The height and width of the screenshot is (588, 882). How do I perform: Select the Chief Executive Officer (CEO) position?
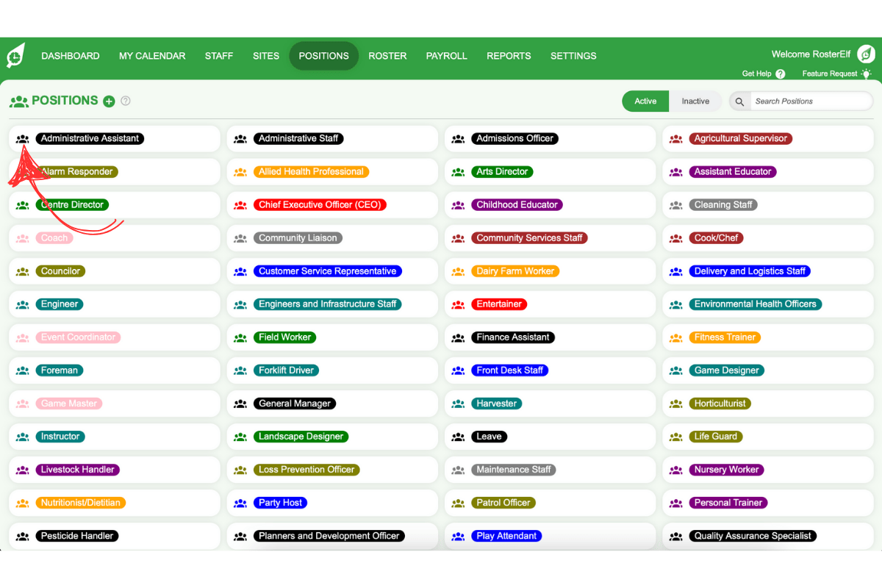319,204
